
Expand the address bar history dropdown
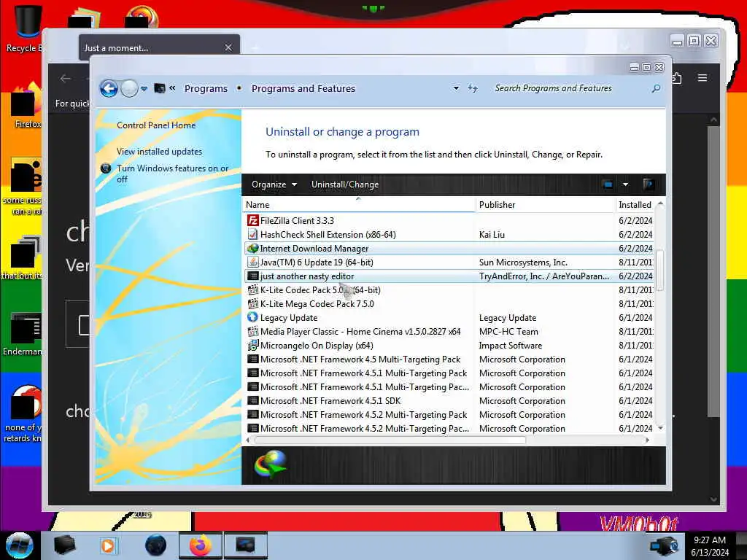tap(456, 88)
